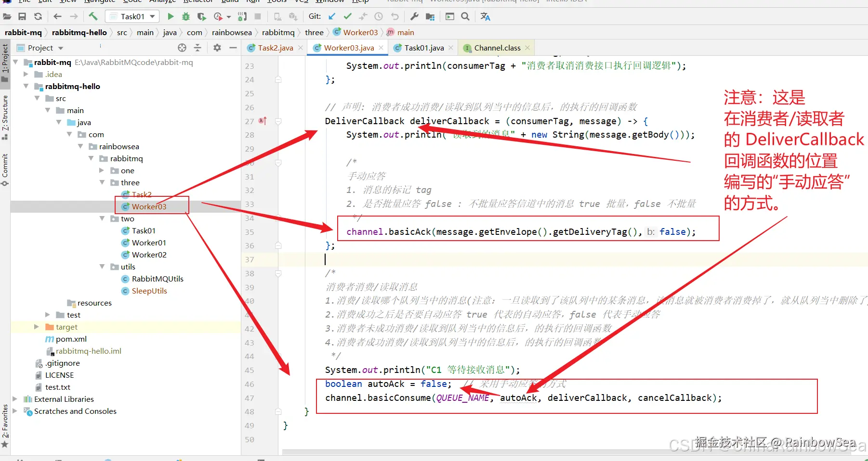Select the LICENSE file in project tree
The height and width of the screenshot is (461, 868).
60,375
